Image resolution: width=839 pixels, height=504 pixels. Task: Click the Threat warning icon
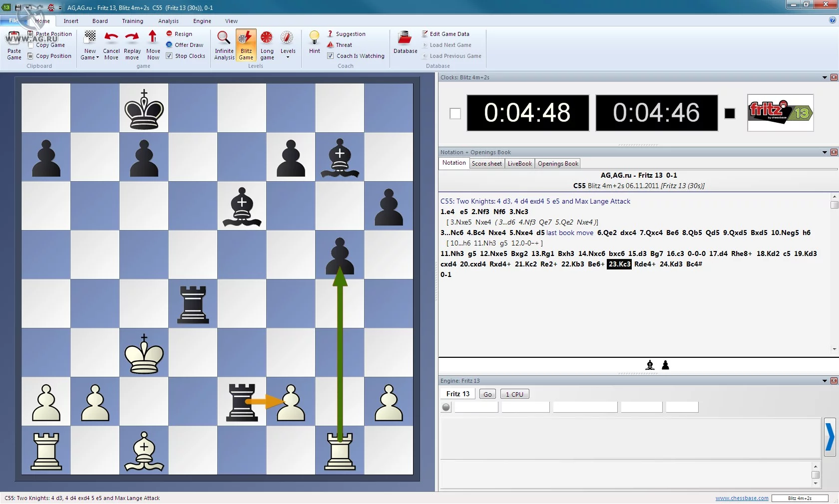click(330, 44)
